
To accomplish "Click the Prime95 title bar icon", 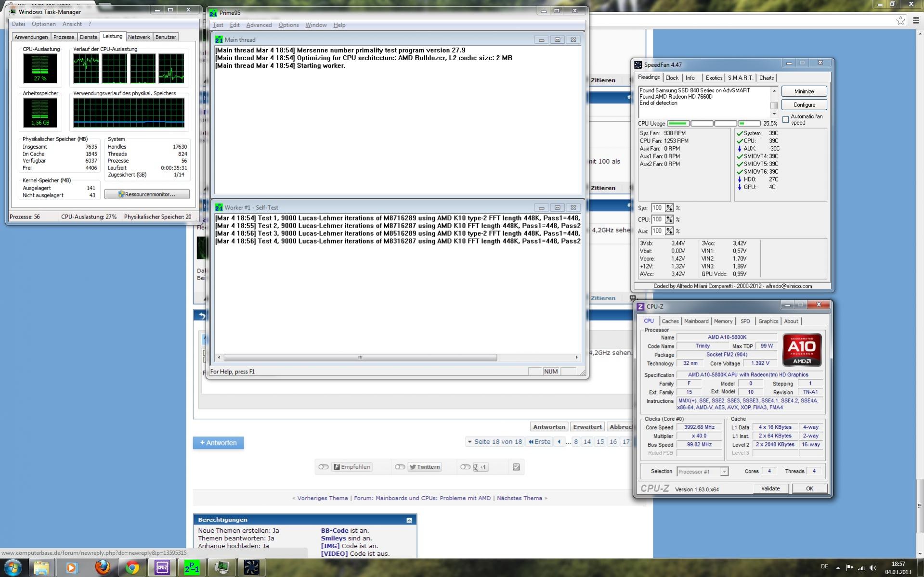I will 213,13.
